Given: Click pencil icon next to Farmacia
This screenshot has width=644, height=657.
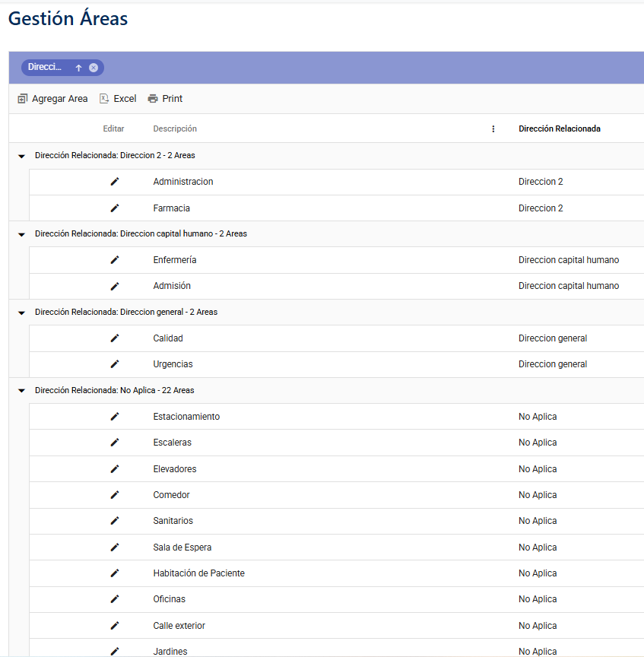Looking at the screenshot, I should point(114,208).
